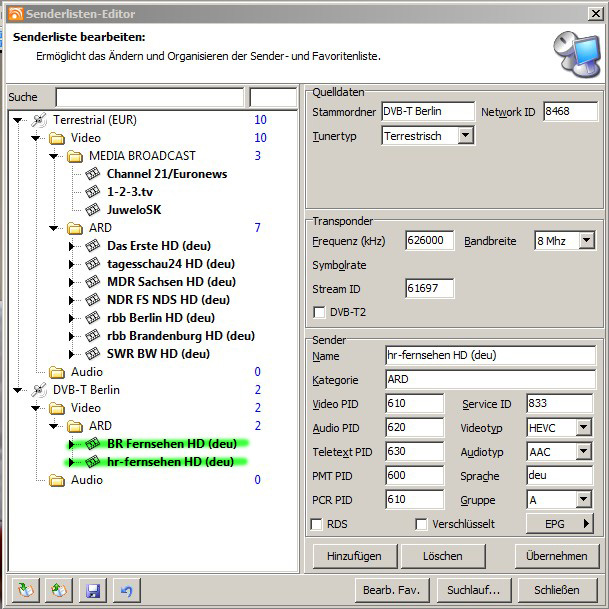Click film icon beside 1-2-3.tv
Image resolution: width=609 pixels, height=609 pixels.
(93, 191)
